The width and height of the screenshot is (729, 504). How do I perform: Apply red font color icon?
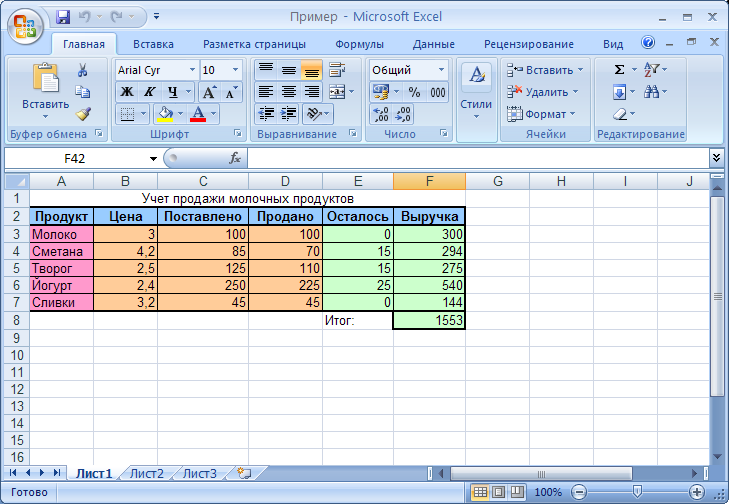coord(198,114)
